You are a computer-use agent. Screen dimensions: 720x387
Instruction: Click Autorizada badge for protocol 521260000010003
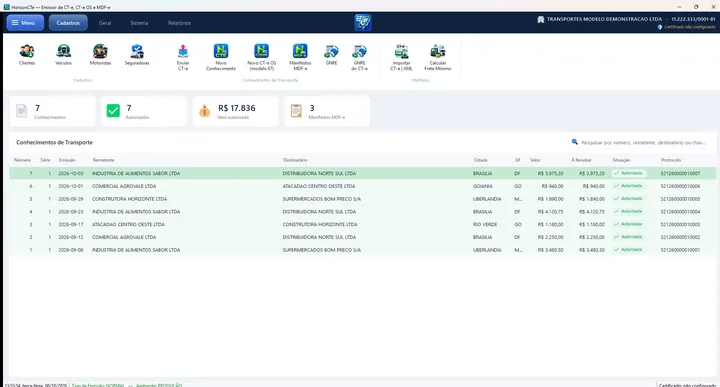point(628,224)
